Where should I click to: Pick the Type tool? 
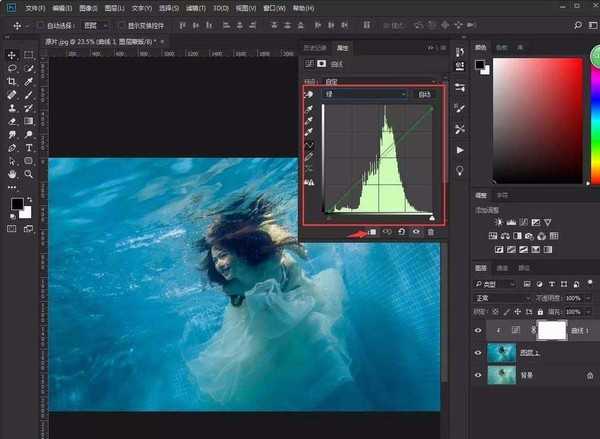(x=29, y=146)
